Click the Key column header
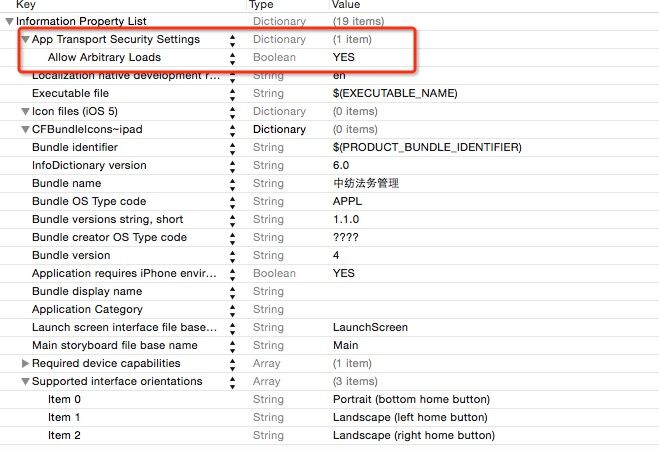 tap(26, 5)
